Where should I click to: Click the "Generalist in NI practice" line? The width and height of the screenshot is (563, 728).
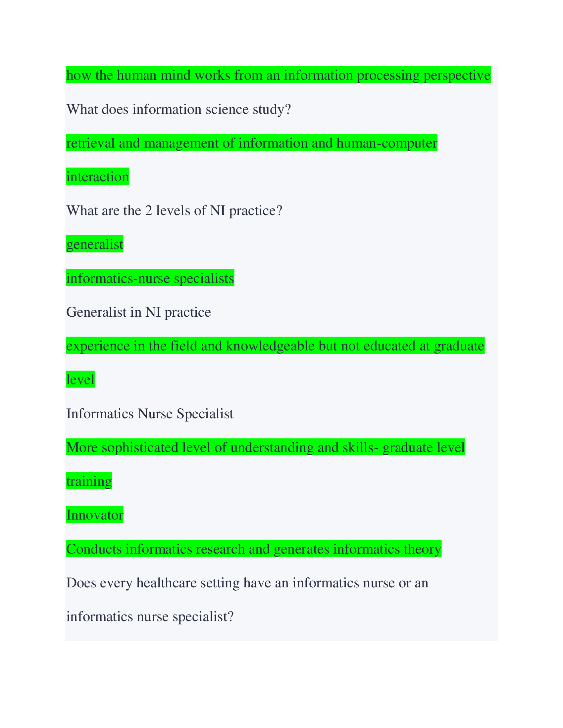(139, 312)
